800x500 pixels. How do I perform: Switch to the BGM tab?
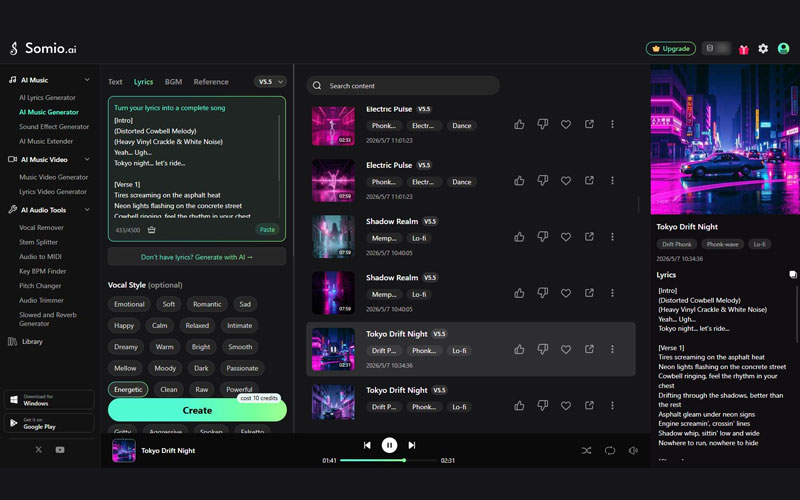173,82
